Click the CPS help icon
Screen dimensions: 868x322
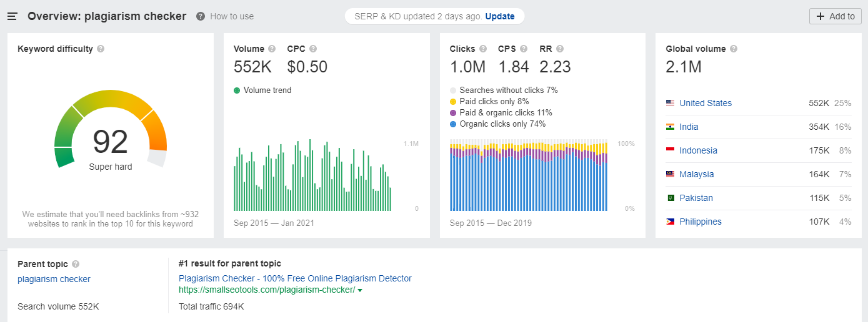click(524, 49)
